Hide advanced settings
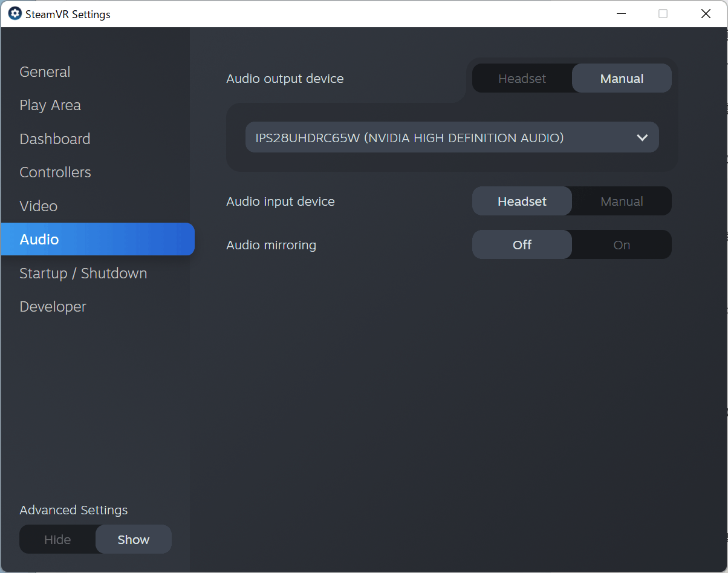 pyautogui.click(x=57, y=540)
